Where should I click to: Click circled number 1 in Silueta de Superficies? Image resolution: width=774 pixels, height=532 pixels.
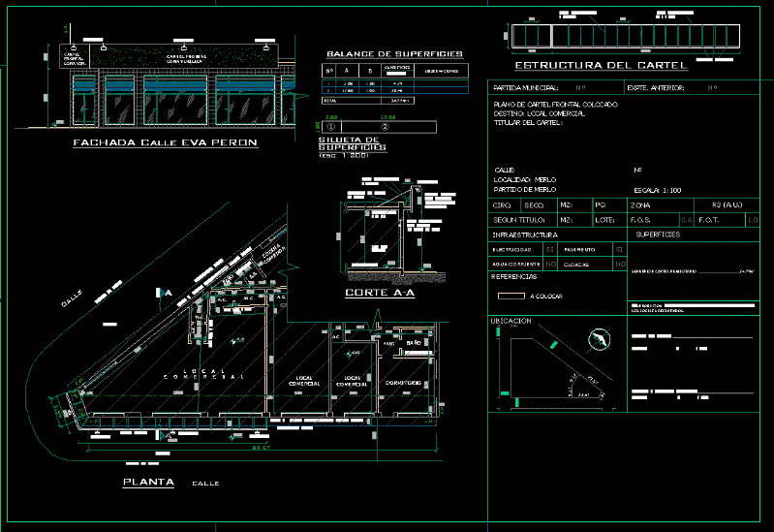(331, 127)
